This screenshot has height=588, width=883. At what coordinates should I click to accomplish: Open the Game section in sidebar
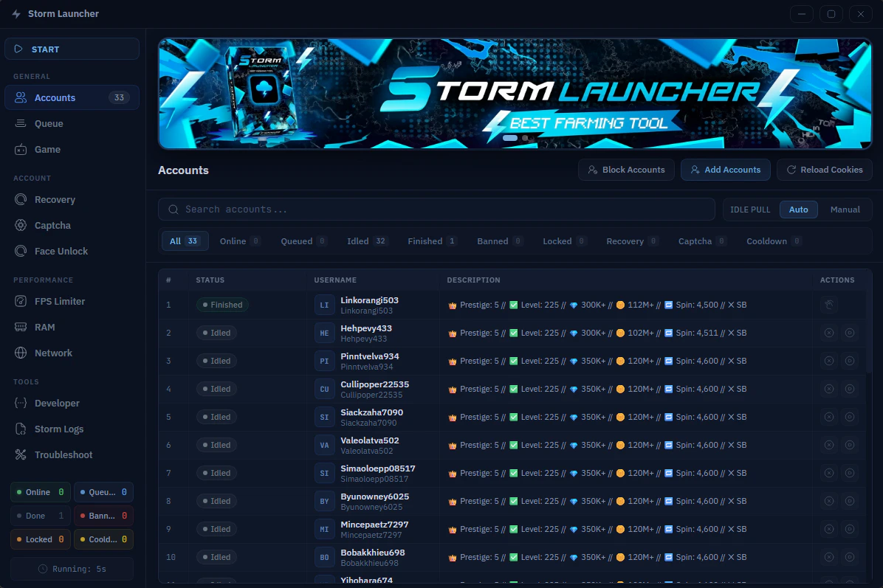click(72, 149)
